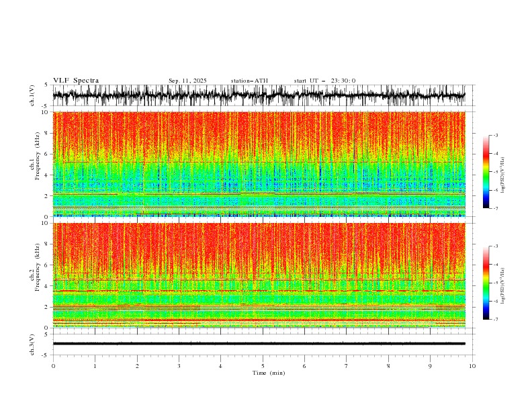This screenshot has width=532, height=411.
Task: Click the 'VLF Spectra' title text
Action: (76, 81)
